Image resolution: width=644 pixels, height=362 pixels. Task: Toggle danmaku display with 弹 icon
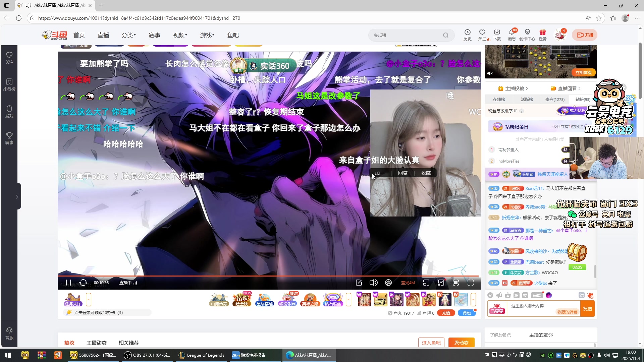(x=388, y=283)
